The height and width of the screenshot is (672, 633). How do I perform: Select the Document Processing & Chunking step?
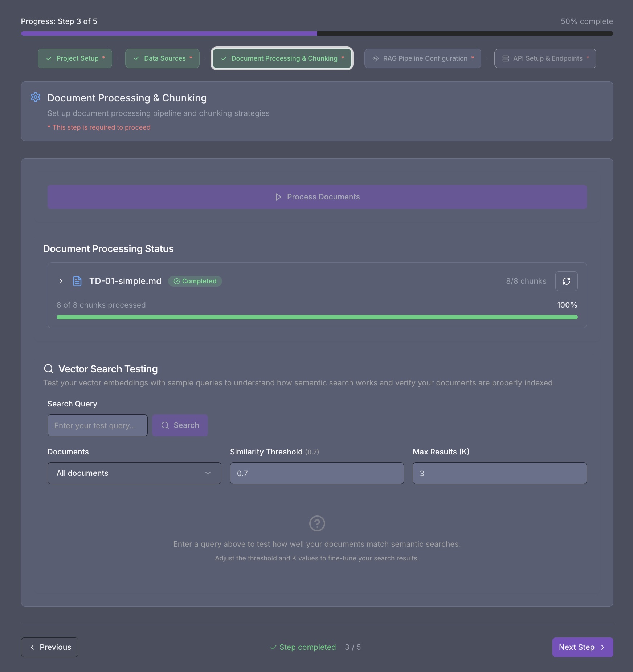[x=282, y=58]
